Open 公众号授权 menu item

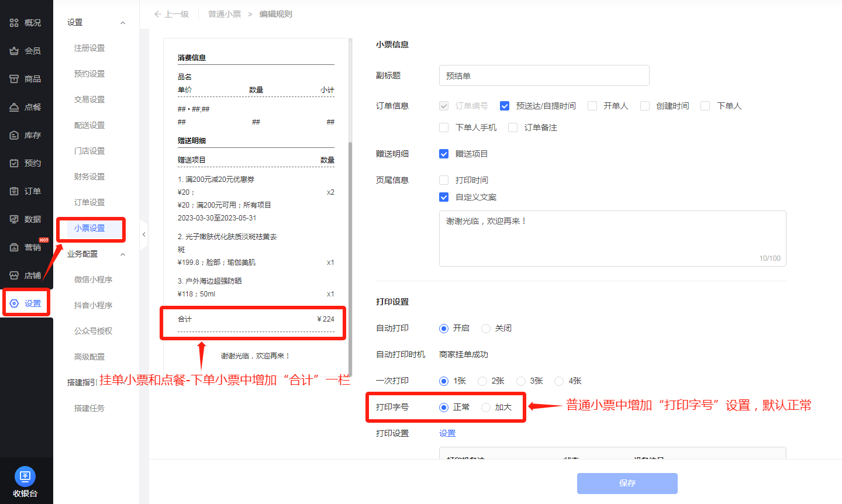(x=93, y=331)
